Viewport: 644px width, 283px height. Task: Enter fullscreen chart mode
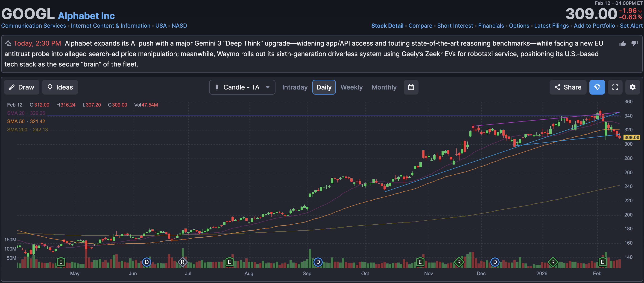615,87
